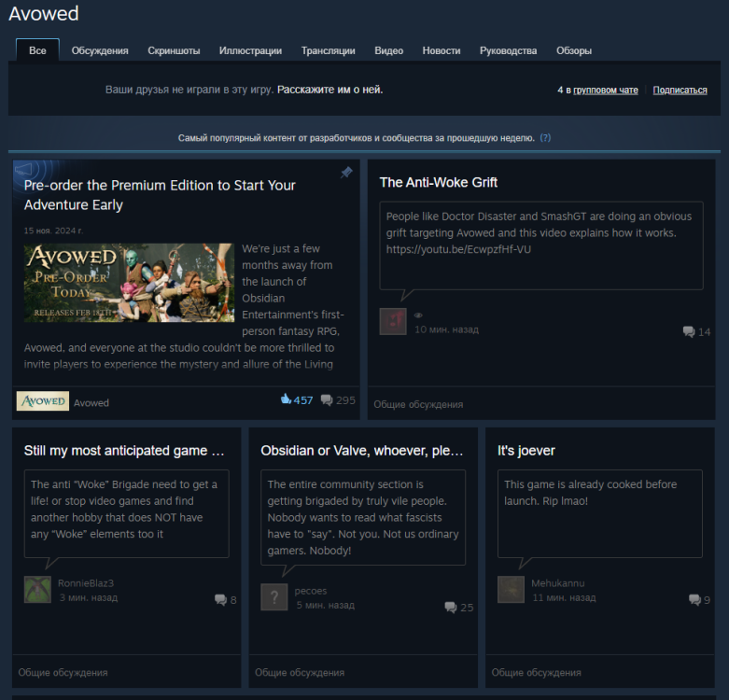
Task: Click the thumbs-up icon showing 457
Action: [x=286, y=399]
